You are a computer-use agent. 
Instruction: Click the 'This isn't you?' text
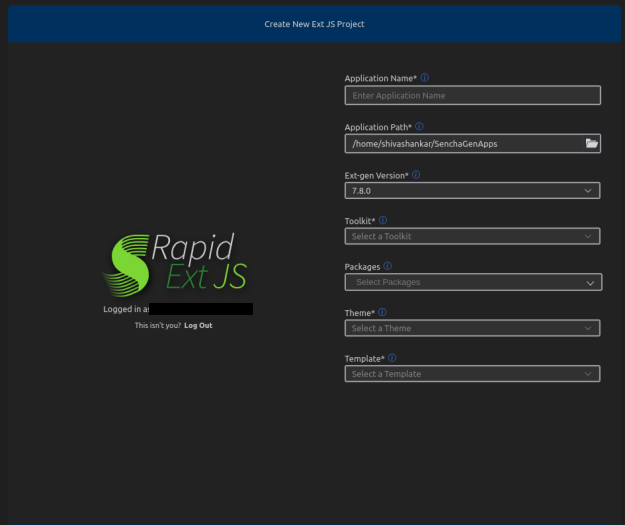(x=157, y=325)
